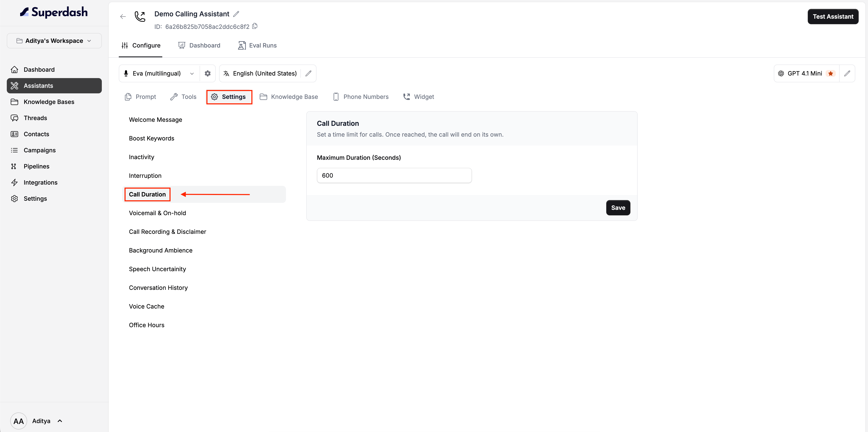Click the Integrations lightning icon
Image resolution: width=868 pixels, height=432 pixels.
[x=14, y=183]
